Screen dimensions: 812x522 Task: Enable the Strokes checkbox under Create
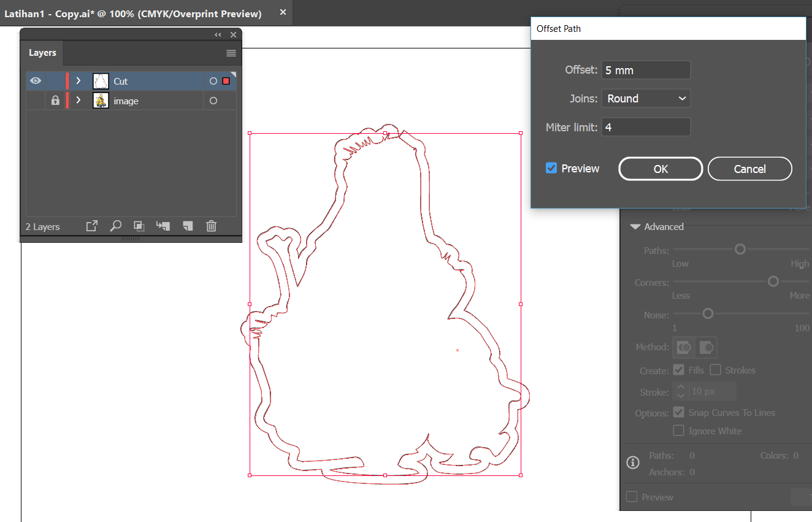point(716,369)
